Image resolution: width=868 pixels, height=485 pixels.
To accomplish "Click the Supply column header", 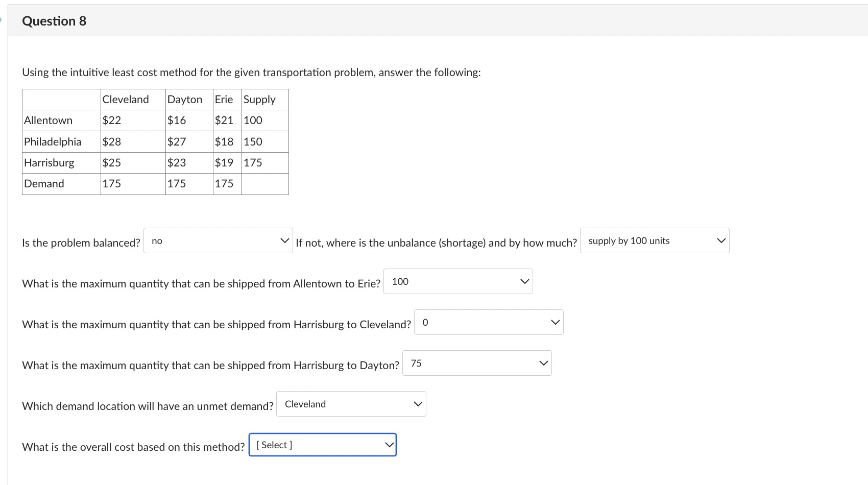I will [259, 99].
